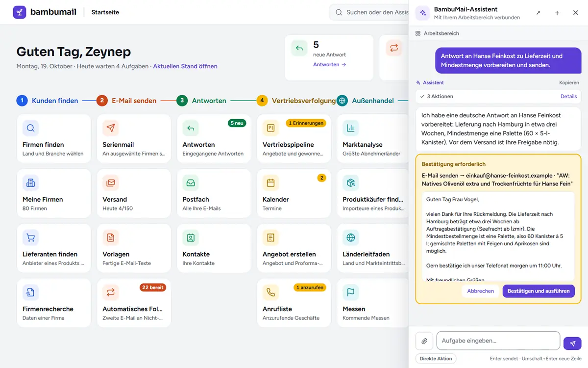Open the Antworten card with 5 neu badge
This screenshot has width=588, height=368.
[214, 139]
